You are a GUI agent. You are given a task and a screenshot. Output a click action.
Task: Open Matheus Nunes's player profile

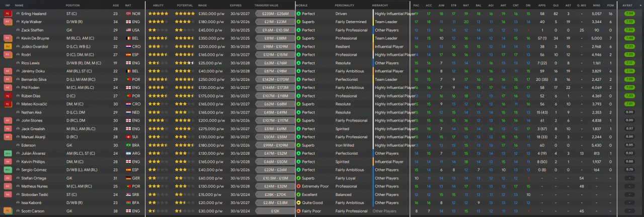click(x=35, y=186)
